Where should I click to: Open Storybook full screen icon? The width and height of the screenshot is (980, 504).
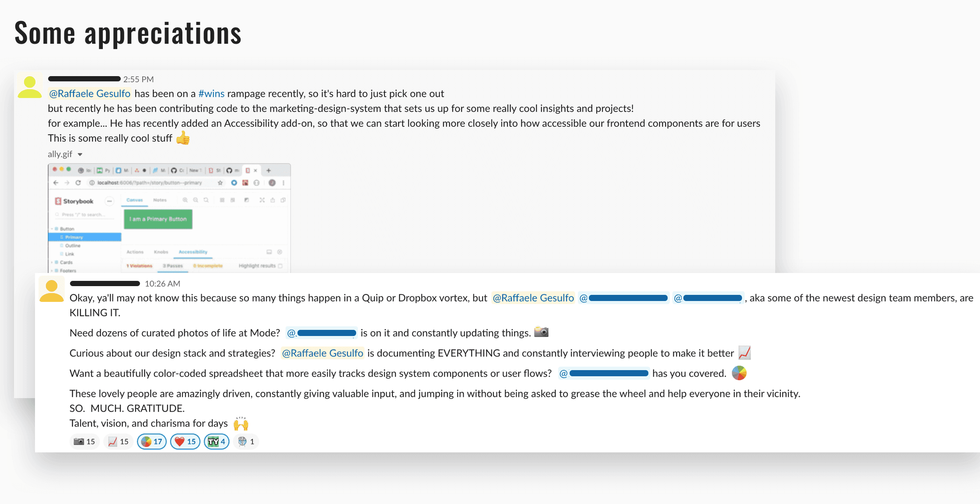pos(262,200)
